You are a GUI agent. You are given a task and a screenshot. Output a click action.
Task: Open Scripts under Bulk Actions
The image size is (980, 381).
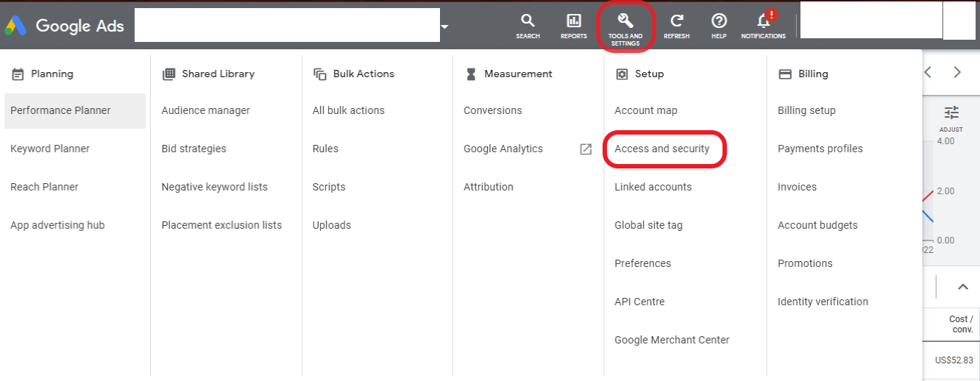[x=328, y=187]
